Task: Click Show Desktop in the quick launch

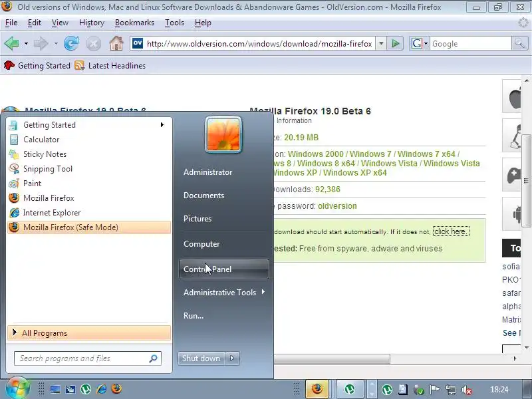Action: pos(55,389)
